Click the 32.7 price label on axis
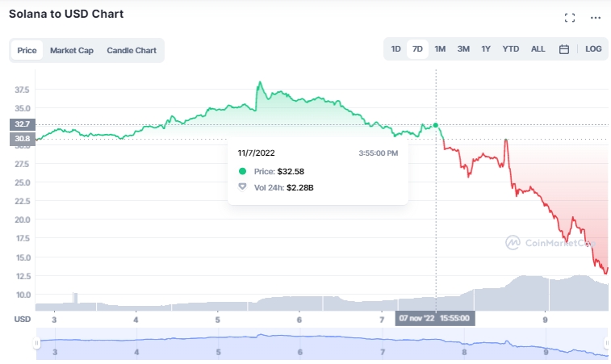The height and width of the screenshot is (364, 611). coord(21,124)
